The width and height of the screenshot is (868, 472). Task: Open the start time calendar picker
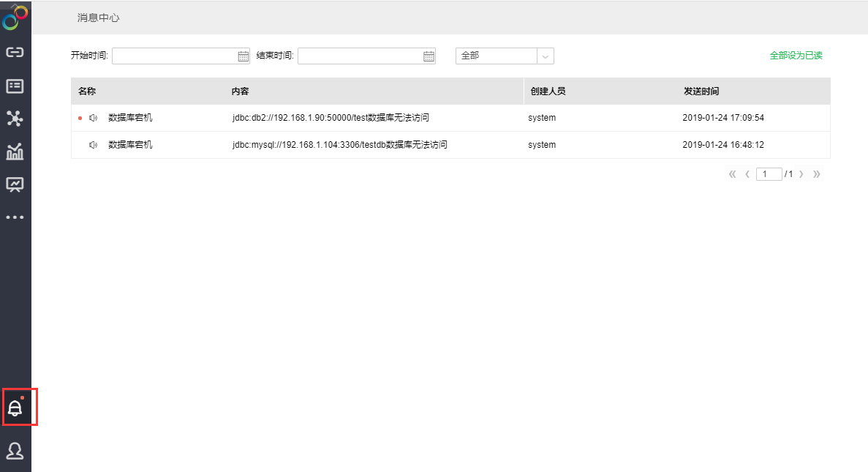click(x=244, y=56)
